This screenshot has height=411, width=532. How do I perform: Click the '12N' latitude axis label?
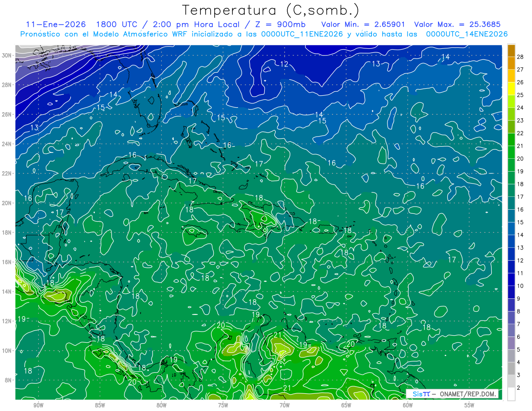[x=7, y=321]
